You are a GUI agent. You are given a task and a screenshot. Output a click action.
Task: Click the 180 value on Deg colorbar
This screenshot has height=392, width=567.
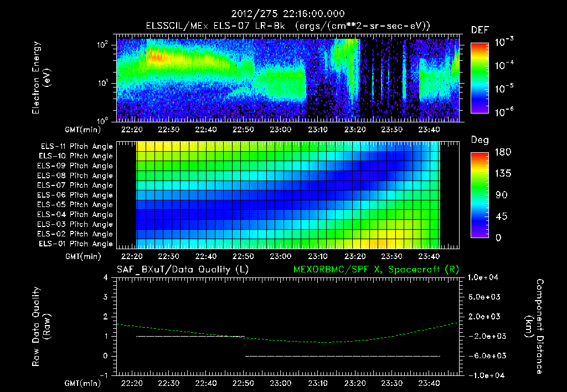pyautogui.click(x=503, y=152)
